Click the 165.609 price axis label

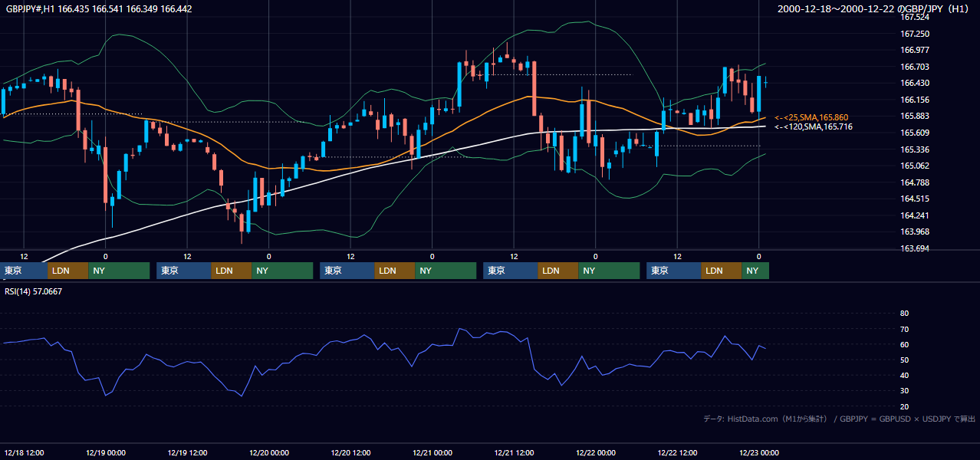tap(914, 133)
